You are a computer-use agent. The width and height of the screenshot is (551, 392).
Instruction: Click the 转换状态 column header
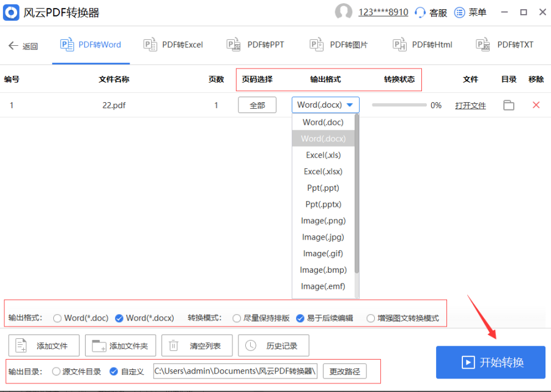[x=399, y=80]
